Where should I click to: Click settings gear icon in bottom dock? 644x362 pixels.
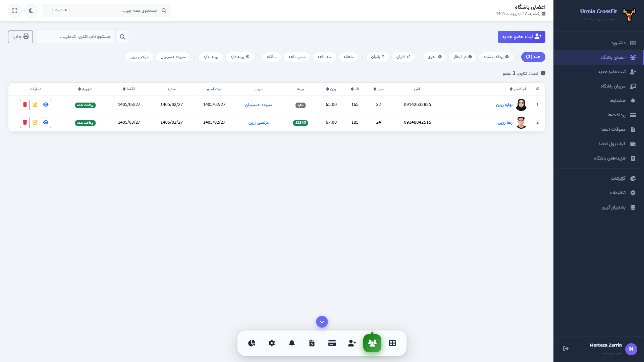[x=272, y=343]
